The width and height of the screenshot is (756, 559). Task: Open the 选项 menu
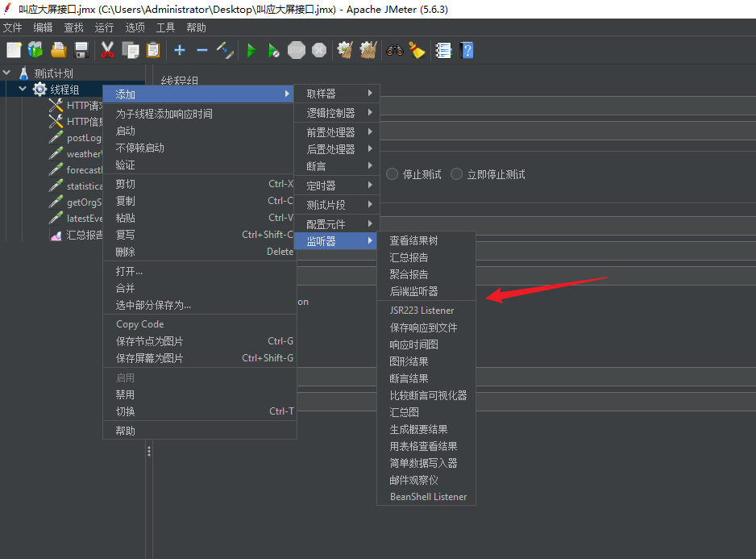click(135, 27)
